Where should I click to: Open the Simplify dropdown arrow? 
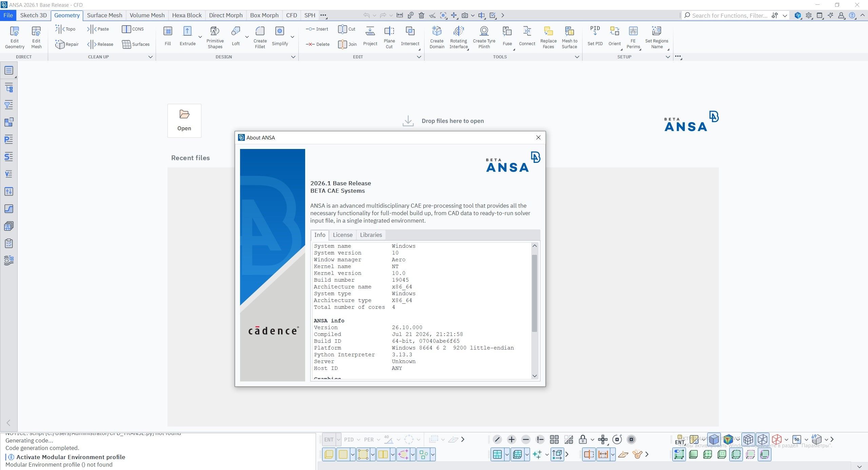point(292,37)
